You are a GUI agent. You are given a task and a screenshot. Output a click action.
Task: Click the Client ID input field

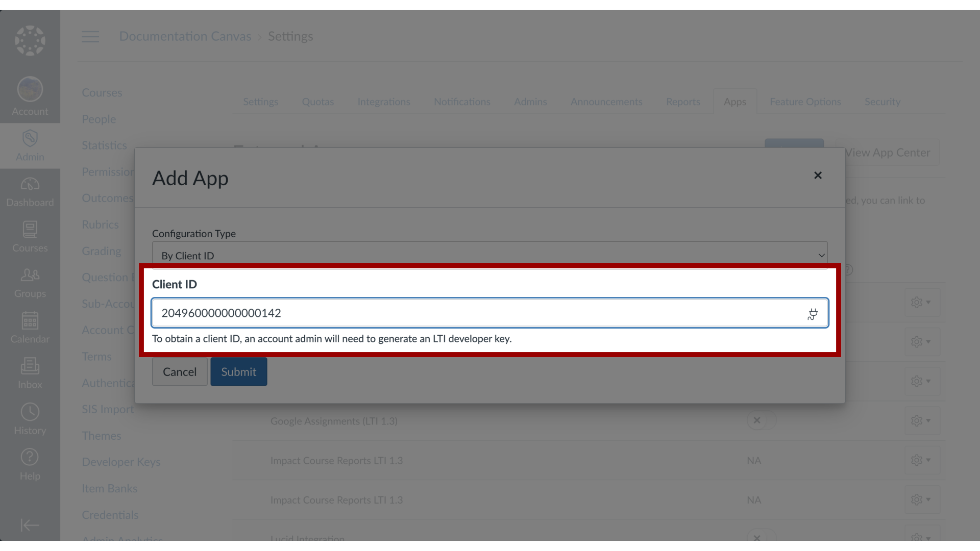point(490,312)
